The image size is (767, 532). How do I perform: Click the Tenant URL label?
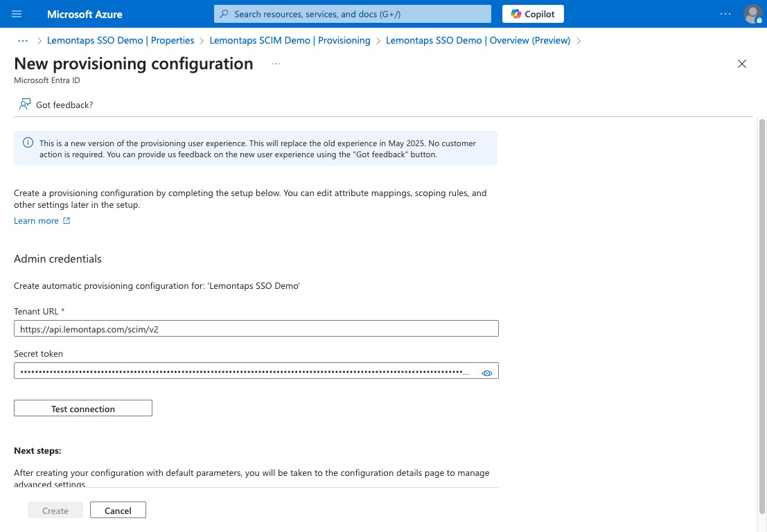coord(36,312)
